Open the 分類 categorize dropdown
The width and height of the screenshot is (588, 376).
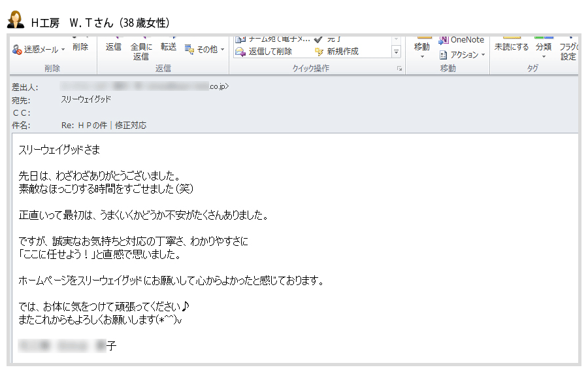click(544, 50)
